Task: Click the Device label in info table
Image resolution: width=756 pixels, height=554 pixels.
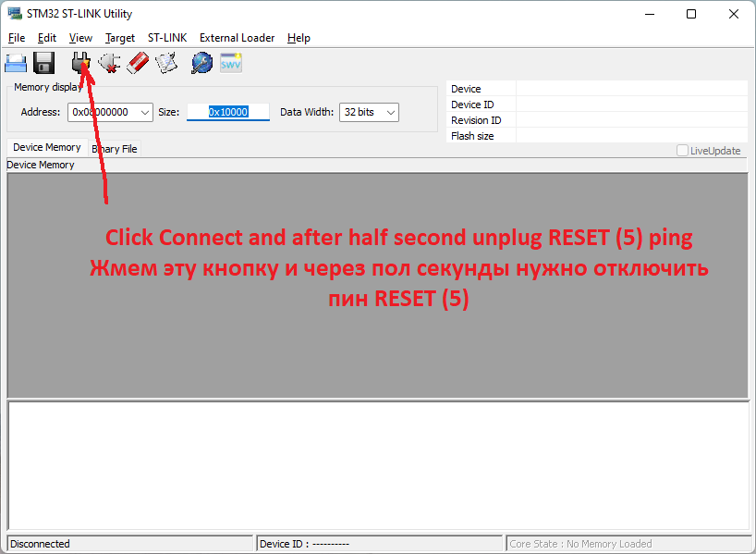Action: (466, 89)
